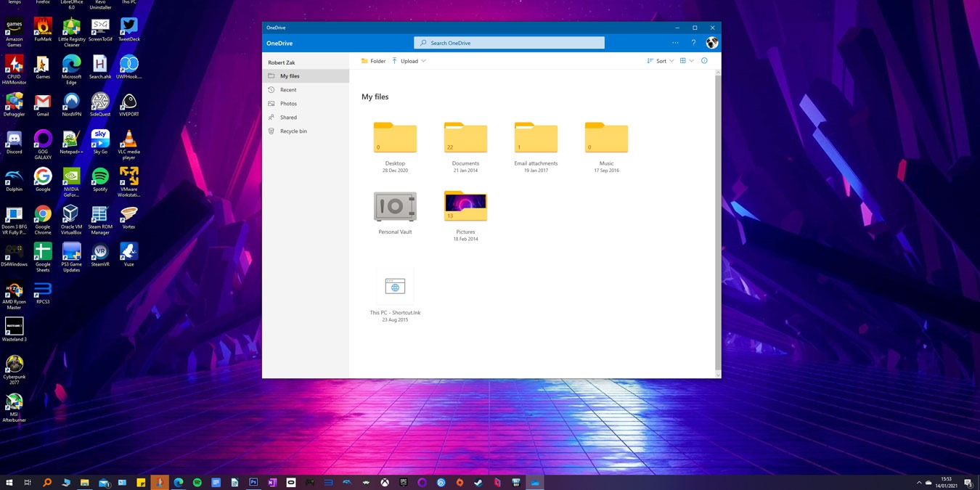Click the information icon on the toolbar
The height and width of the screenshot is (490, 980).
(x=703, y=60)
